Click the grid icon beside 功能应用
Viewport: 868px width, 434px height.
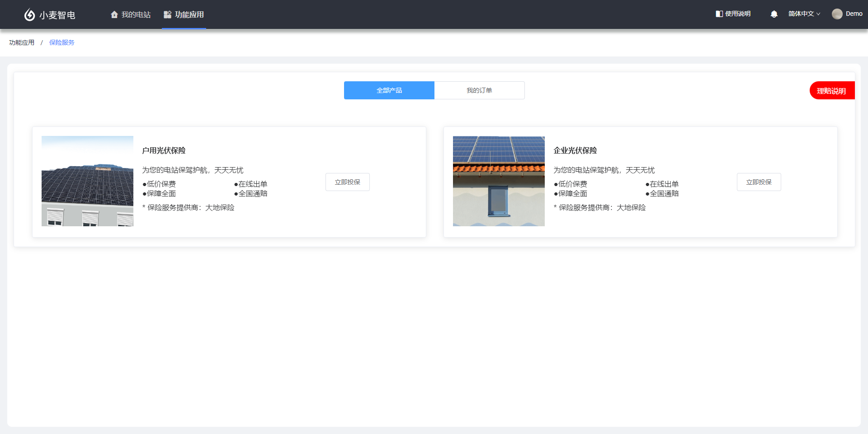(x=167, y=15)
